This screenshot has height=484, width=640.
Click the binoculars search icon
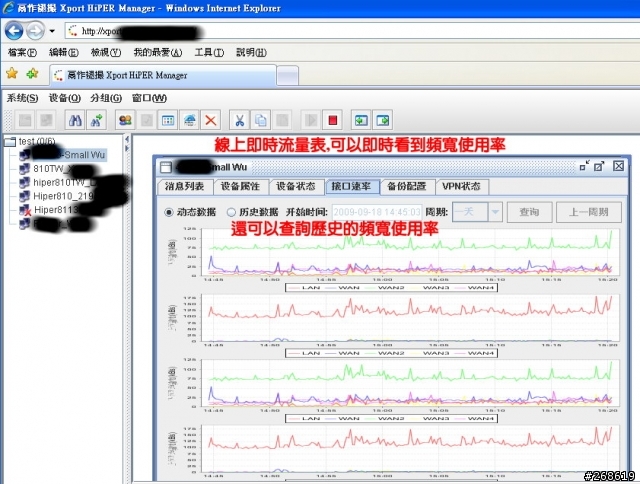tap(75, 120)
